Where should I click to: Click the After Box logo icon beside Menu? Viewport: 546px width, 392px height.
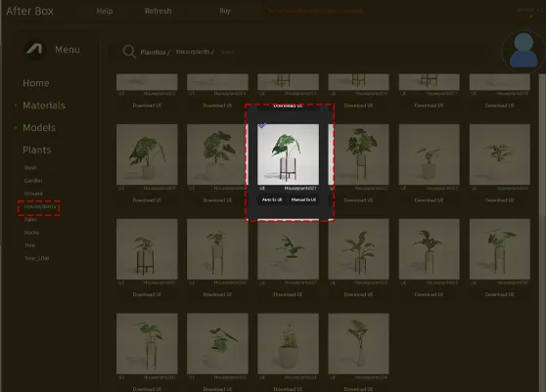35,50
